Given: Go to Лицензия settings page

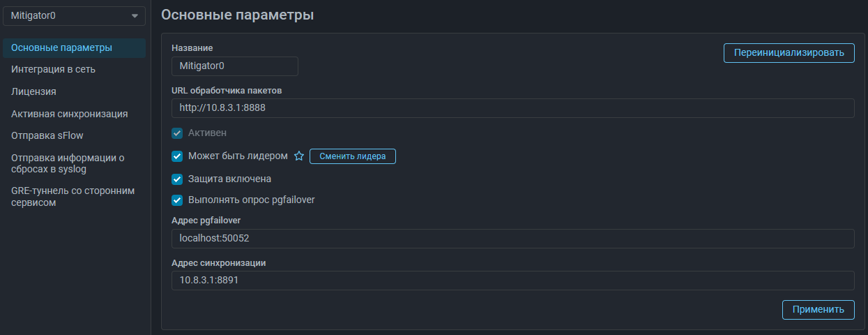Looking at the screenshot, I should 33,91.
